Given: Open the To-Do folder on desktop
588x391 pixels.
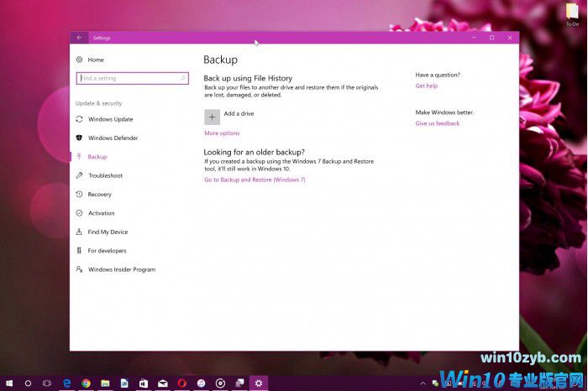Looking at the screenshot, I should 572,14.
